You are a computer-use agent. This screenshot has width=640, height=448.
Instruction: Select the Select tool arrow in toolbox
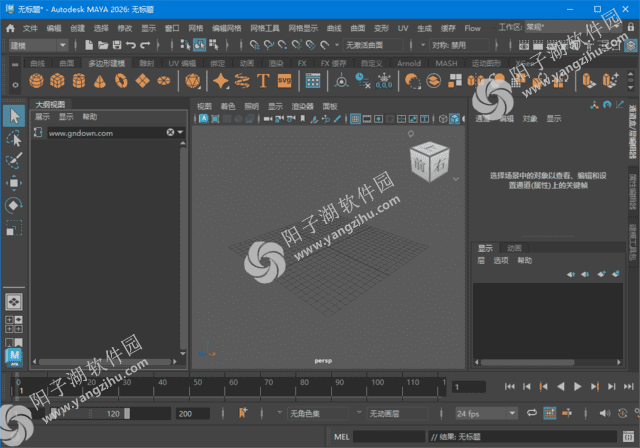14,116
